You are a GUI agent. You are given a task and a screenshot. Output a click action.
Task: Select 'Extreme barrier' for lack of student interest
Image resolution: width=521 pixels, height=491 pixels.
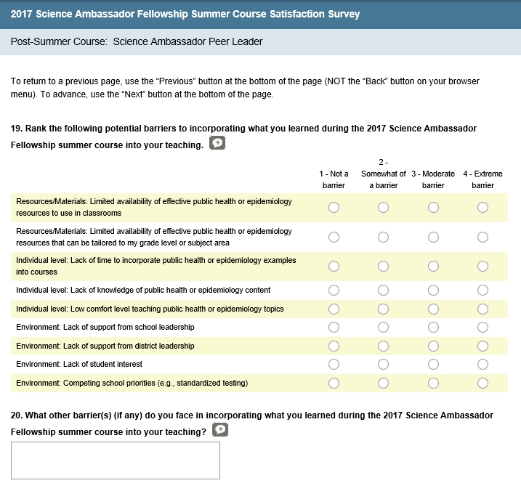pyautogui.click(x=482, y=364)
